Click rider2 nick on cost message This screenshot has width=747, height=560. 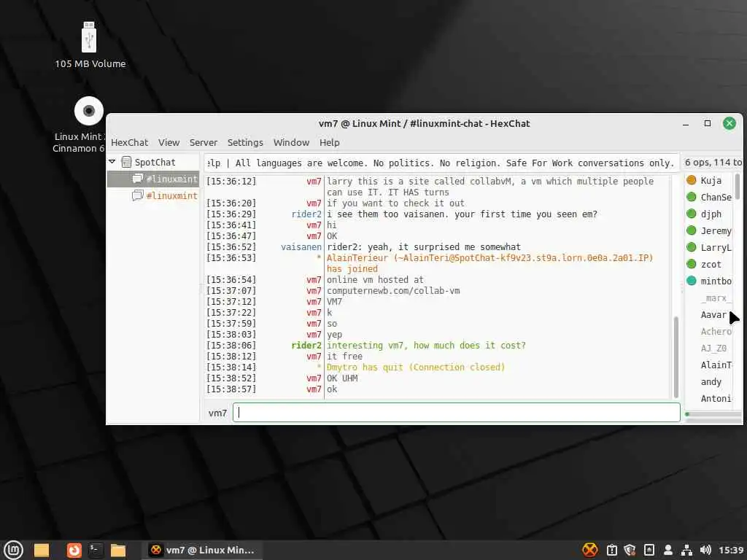(306, 345)
